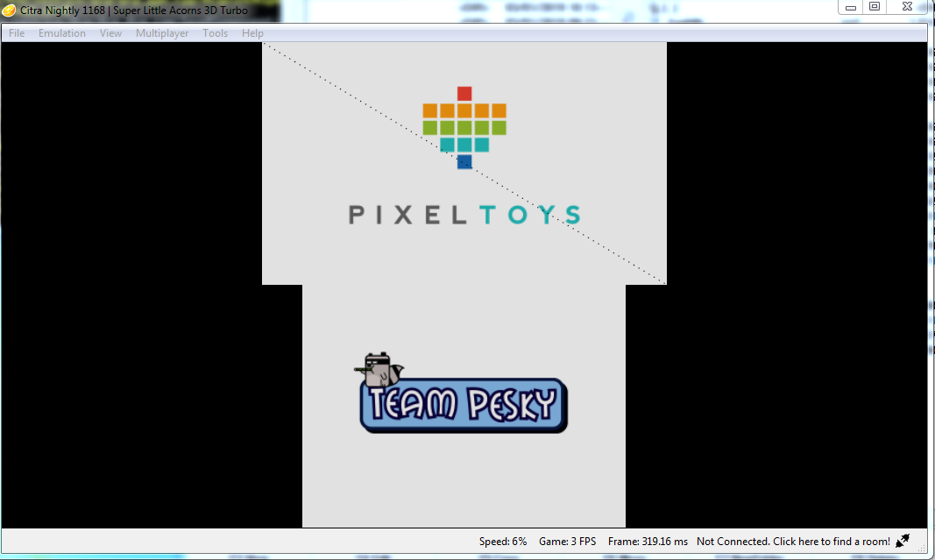Screen dimensions: 935x560
Task: Open the Tools menu
Action: [x=216, y=33]
